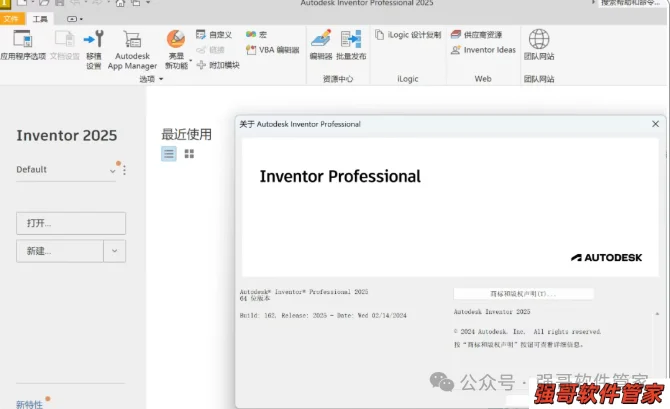Click the Inventor application I logo

(x=5, y=3)
